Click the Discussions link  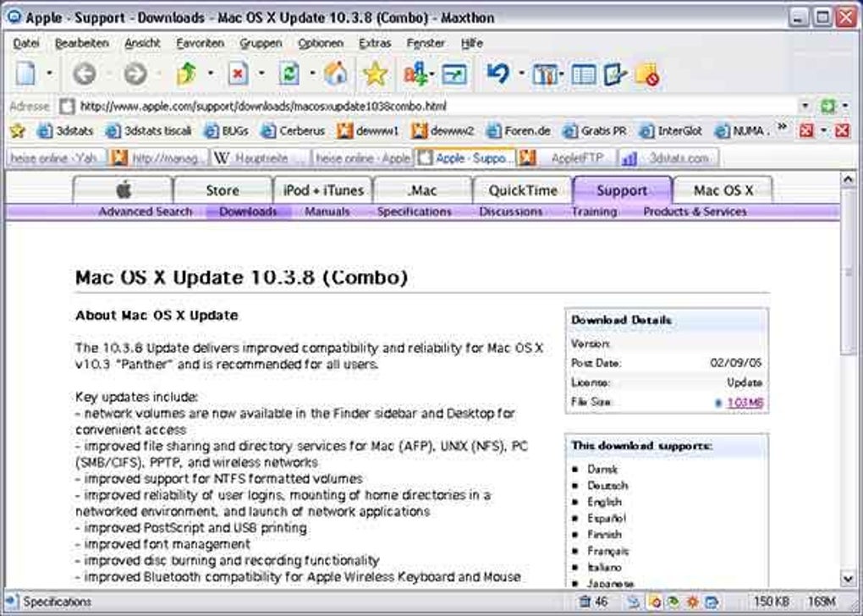tap(511, 212)
